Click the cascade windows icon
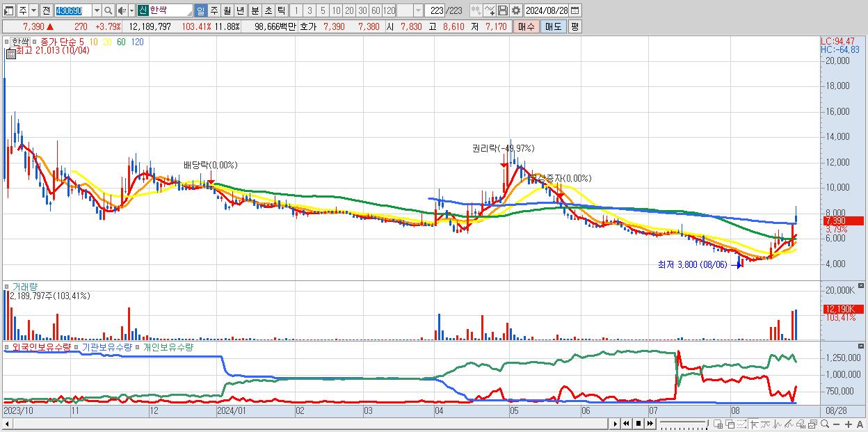868x432 pixels. [730, 424]
